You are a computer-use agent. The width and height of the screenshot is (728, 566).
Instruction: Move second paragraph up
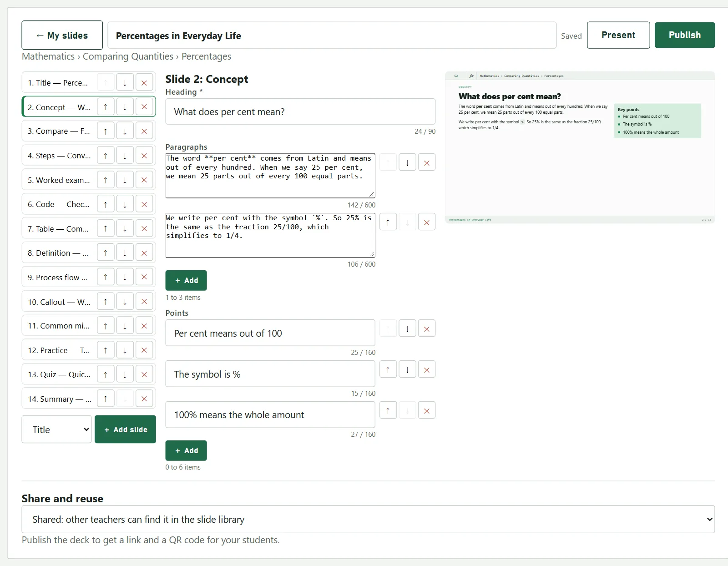(388, 222)
